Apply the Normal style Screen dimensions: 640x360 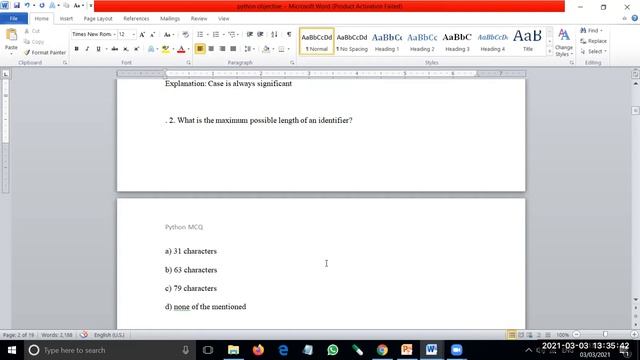317,41
